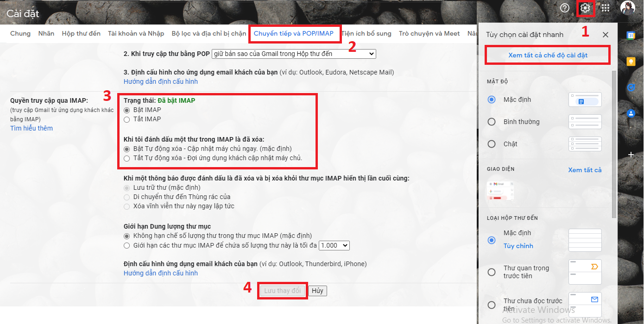Open the Gmail settings gear icon

[x=585, y=8]
